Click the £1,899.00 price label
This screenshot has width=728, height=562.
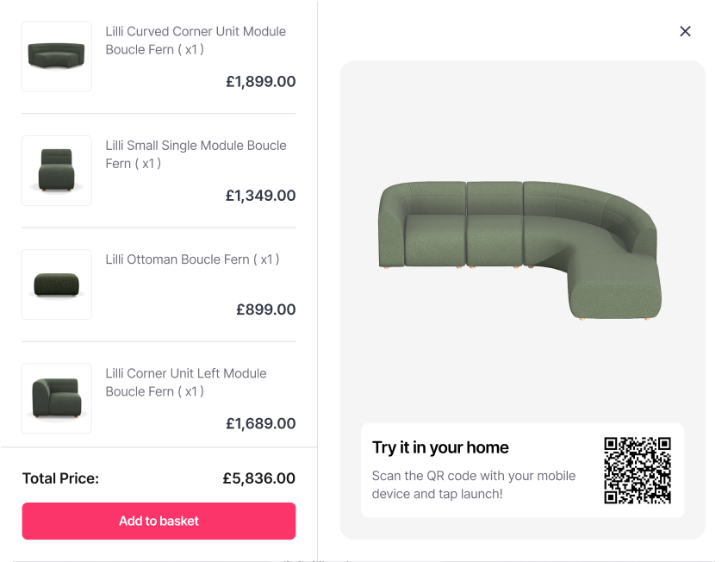point(261,82)
